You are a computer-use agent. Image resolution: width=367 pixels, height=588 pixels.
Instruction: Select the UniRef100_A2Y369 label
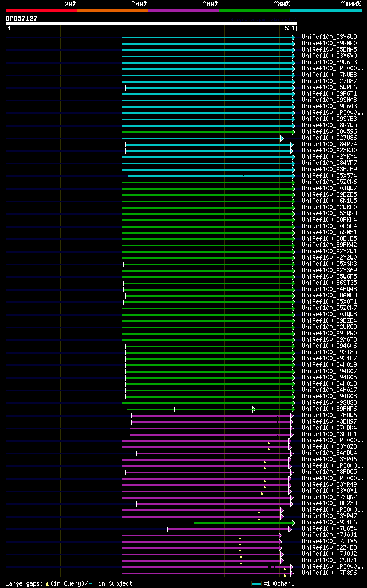330,271
